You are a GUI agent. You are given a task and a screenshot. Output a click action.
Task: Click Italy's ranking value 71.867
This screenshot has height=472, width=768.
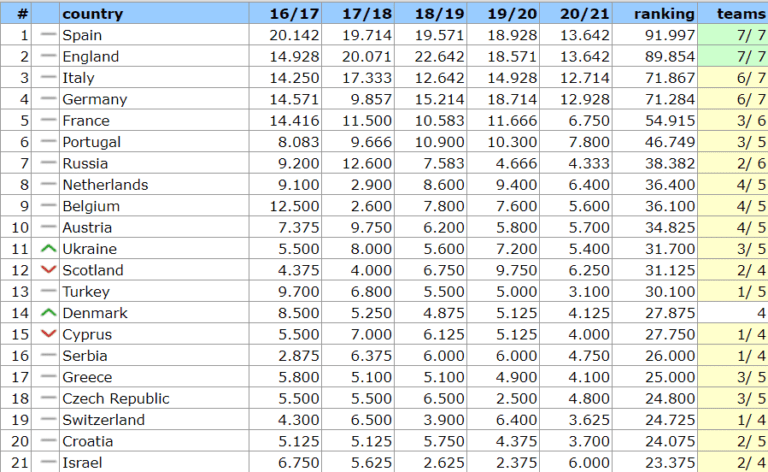[x=671, y=78]
